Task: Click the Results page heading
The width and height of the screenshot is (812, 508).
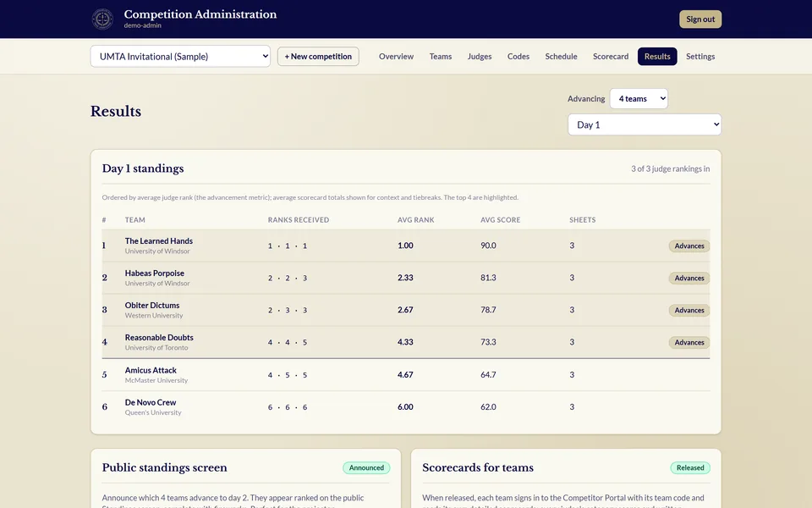Action: click(116, 112)
